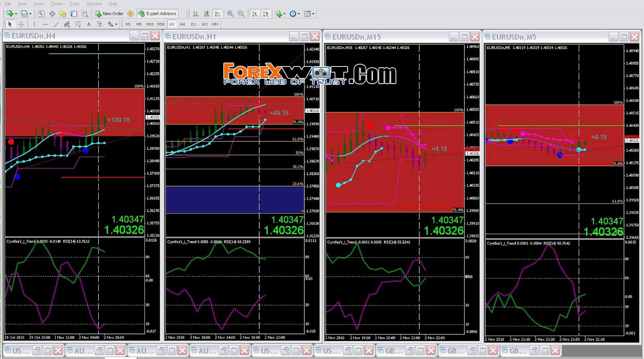
Task: Select the Arrows objects icon
Action: pyautogui.click(x=110, y=24)
